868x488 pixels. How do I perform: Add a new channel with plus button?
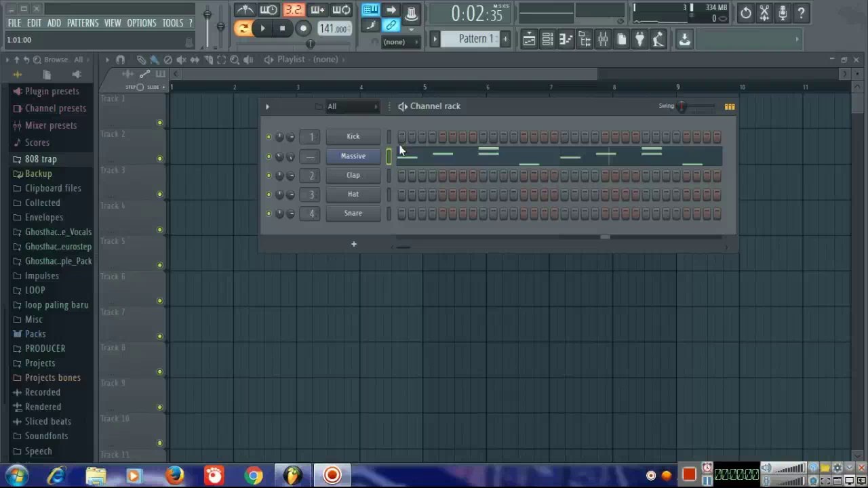pyautogui.click(x=353, y=244)
